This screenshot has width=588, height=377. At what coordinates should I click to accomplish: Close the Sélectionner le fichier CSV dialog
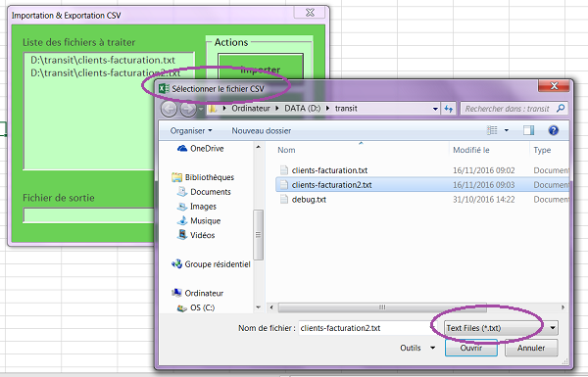[554, 86]
